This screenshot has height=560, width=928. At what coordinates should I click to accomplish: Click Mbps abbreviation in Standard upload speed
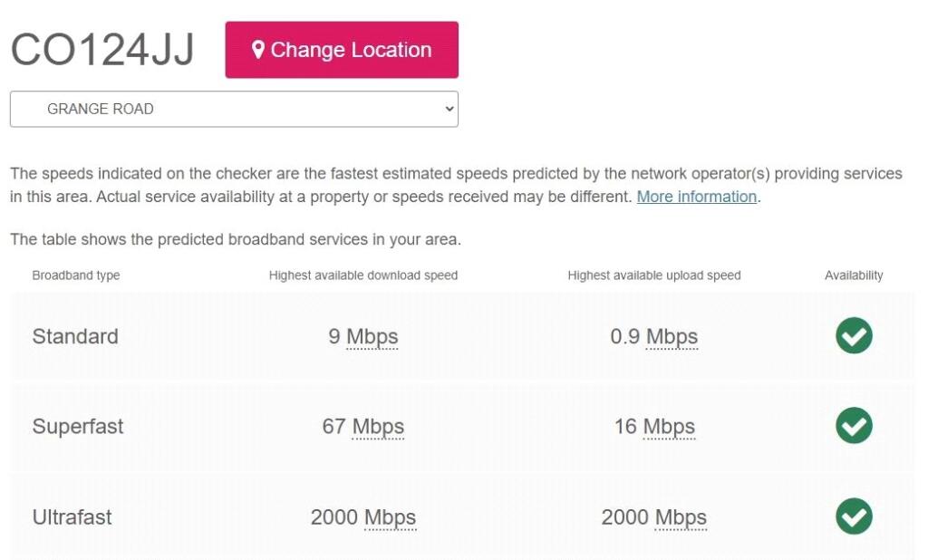click(672, 337)
